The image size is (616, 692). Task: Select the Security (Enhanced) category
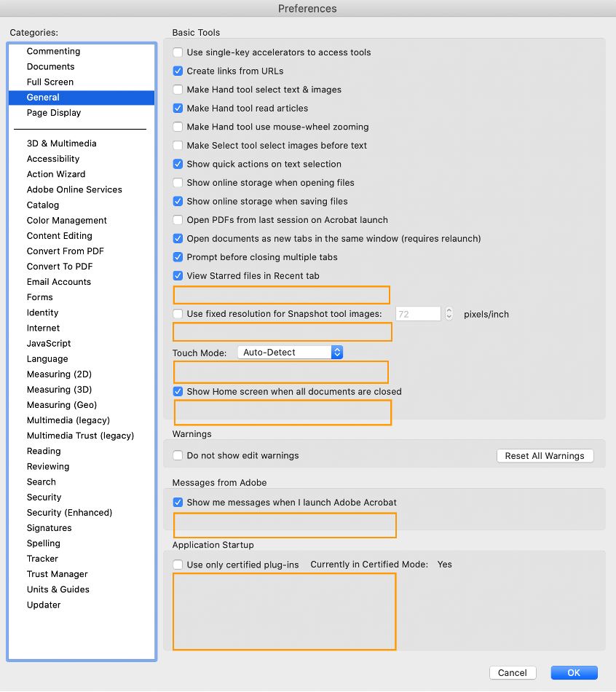[x=69, y=512]
